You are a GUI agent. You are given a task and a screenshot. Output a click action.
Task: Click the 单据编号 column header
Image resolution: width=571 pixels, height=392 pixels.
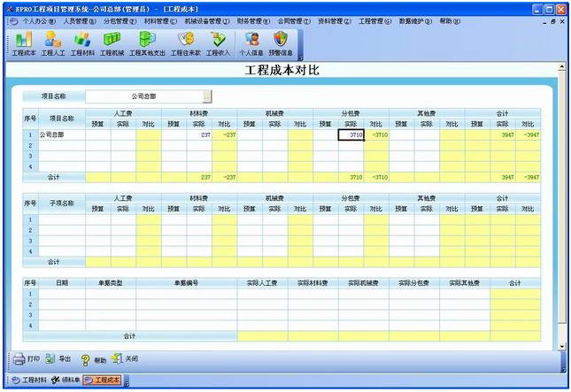(x=187, y=283)
